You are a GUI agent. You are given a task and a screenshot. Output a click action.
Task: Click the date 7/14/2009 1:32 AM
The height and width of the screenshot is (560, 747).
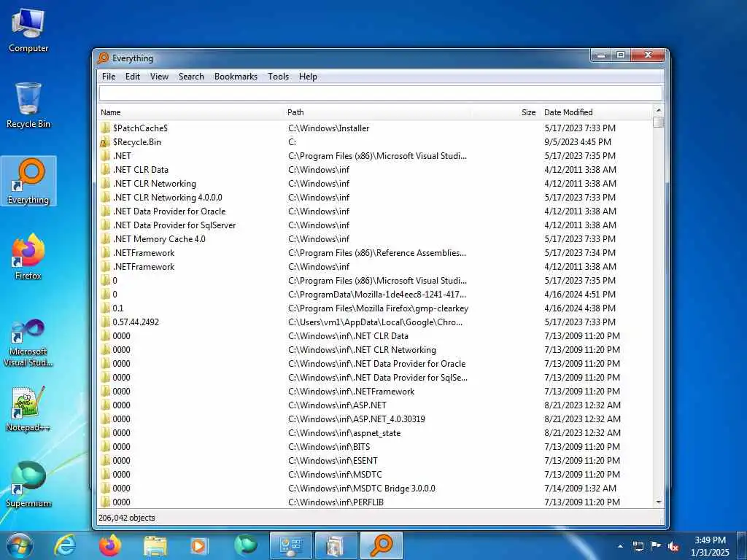coord(580,488)
